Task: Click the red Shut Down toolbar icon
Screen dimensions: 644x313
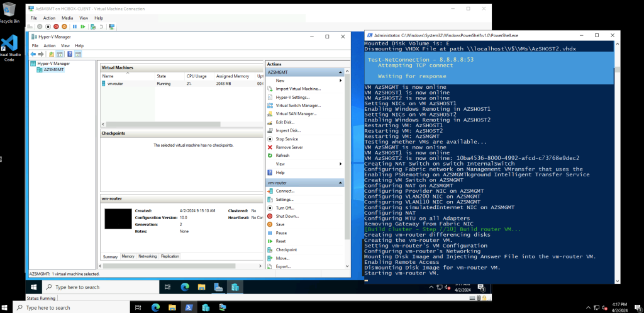Action: click(56, 26)
